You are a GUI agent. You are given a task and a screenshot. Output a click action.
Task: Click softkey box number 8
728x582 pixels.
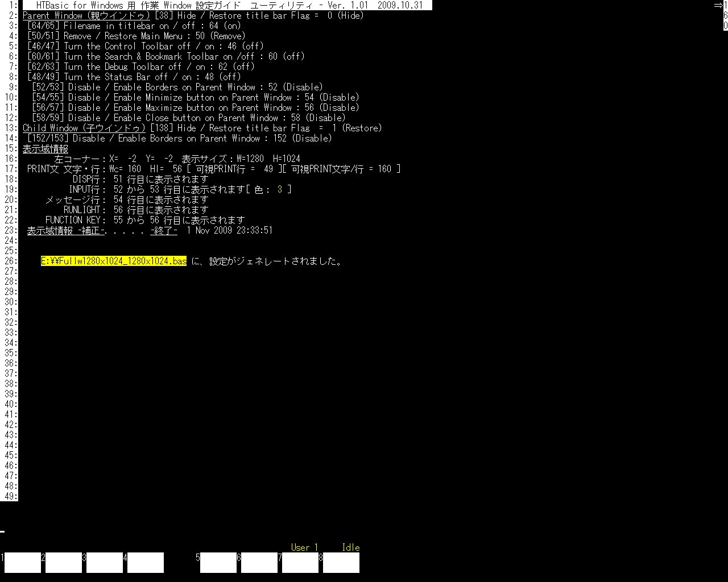tap(341, 562)
